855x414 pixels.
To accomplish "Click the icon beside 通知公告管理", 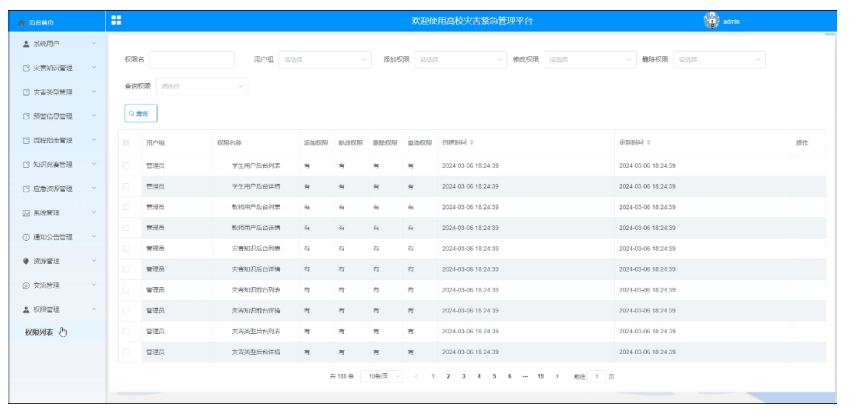I will point(26,237).
